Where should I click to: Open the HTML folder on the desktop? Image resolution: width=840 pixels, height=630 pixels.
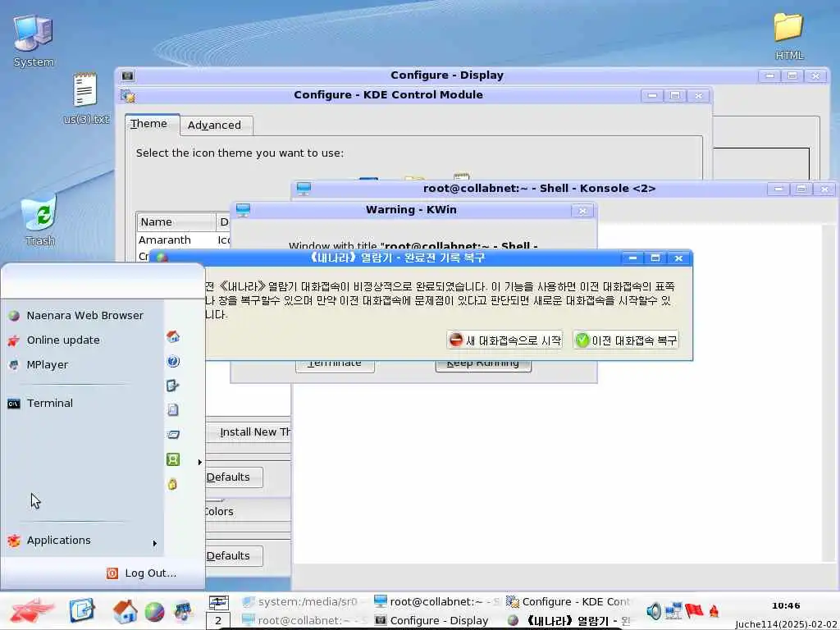(789, 36)
